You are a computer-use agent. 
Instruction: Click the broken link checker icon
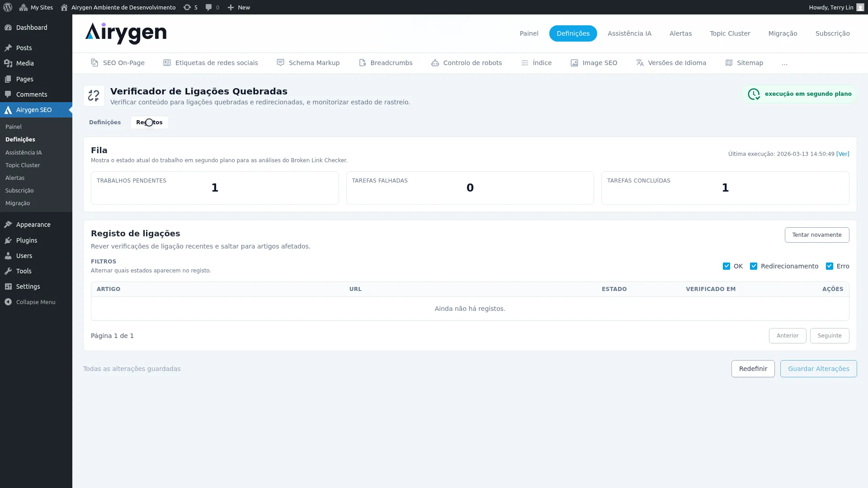tap(94, 96)
